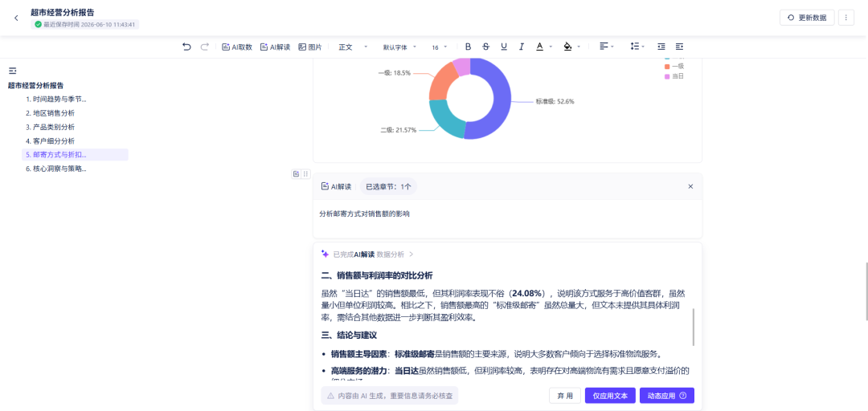This screenshot has width=868, height=411.
Task: Click the 一级 orange donut segment
Action: coord(442,83)
